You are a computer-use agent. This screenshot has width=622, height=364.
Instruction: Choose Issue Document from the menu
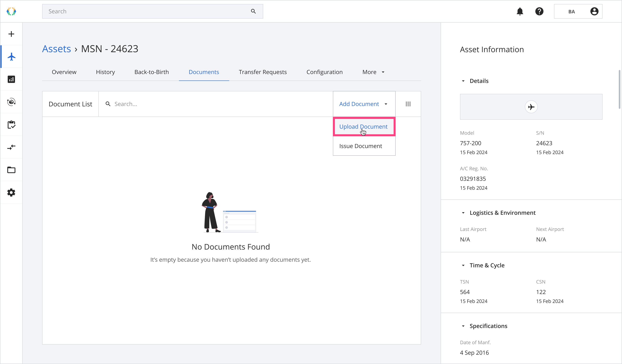point(364,146)
